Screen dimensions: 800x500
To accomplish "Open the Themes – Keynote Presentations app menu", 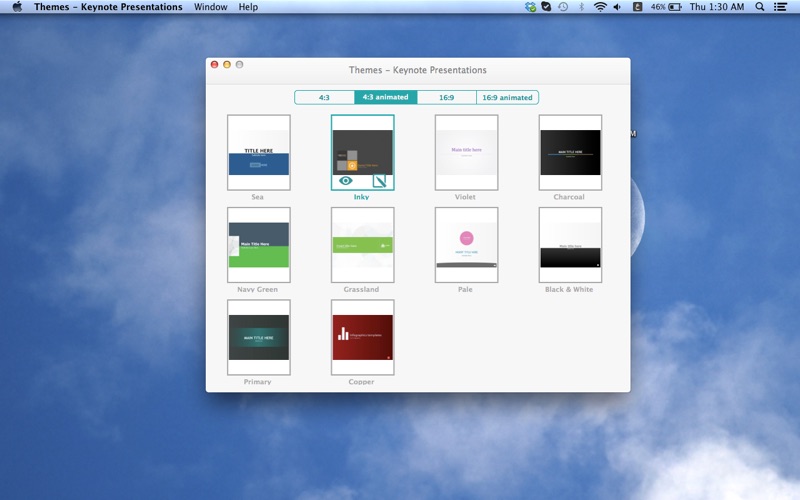I will (108, 7).
